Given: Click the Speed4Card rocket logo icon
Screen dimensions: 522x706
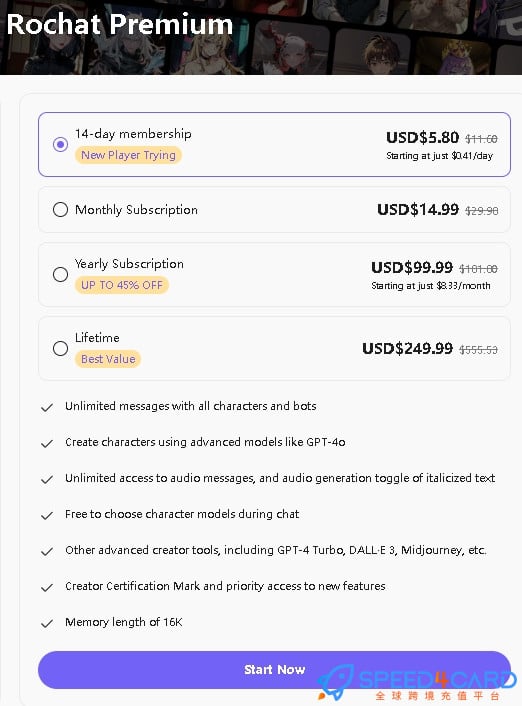Looking at the screenshot, I should coord(336,682).
